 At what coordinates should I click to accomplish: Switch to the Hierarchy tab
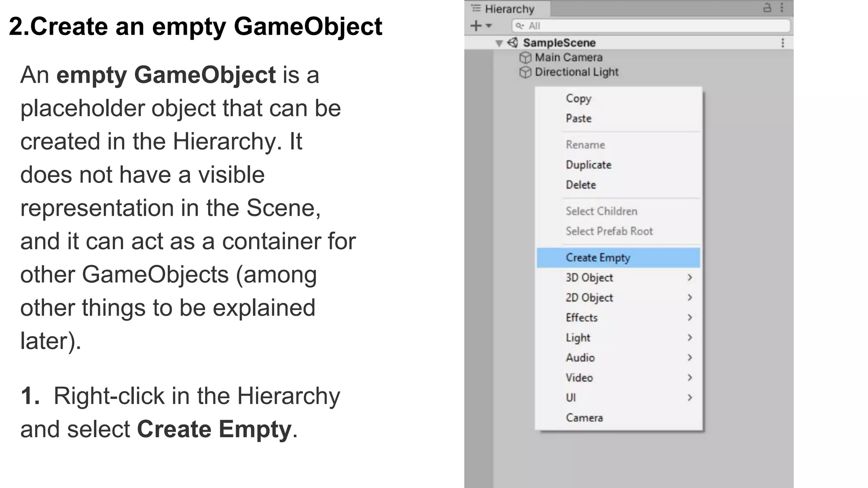[x=507, y=8]
